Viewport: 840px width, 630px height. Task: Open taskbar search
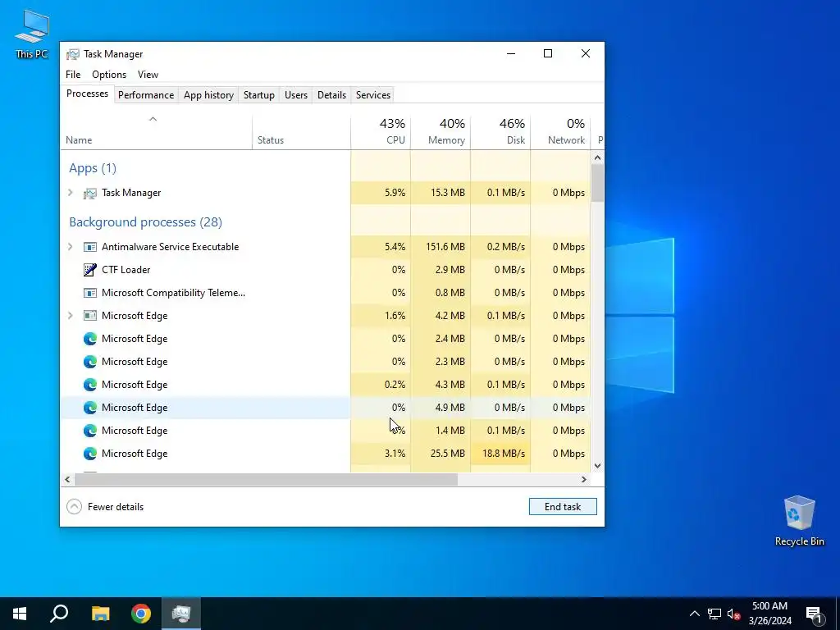tap(59, 614)
